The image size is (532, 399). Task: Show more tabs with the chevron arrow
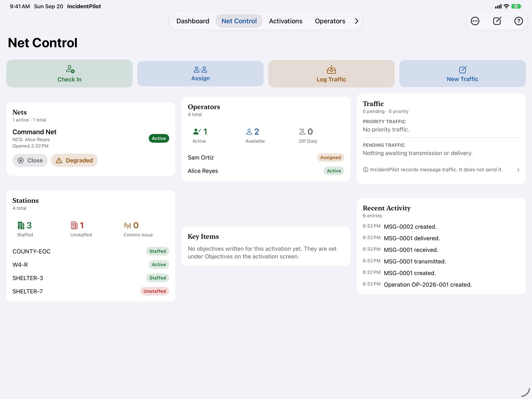tap(357, 21)
